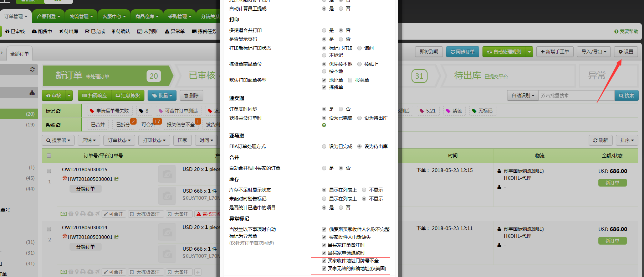
Task: Set 是否显示页码 to 否
Action: [x=341, y=39]
